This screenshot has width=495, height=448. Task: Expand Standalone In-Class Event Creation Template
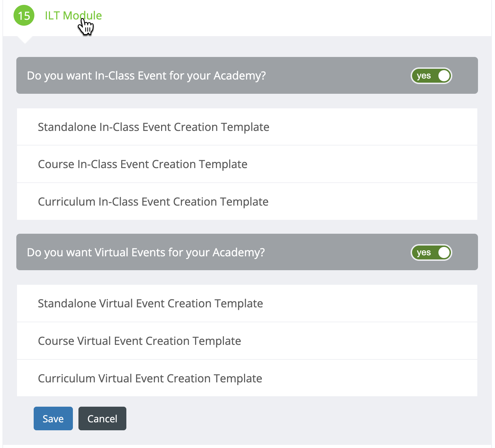(153, 127)
